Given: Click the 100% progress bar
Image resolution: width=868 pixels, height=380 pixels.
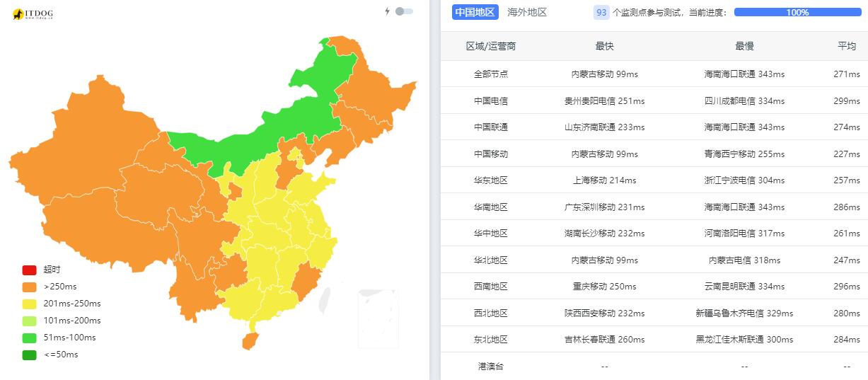Looking at the screenshot, I should click(797, 12).
